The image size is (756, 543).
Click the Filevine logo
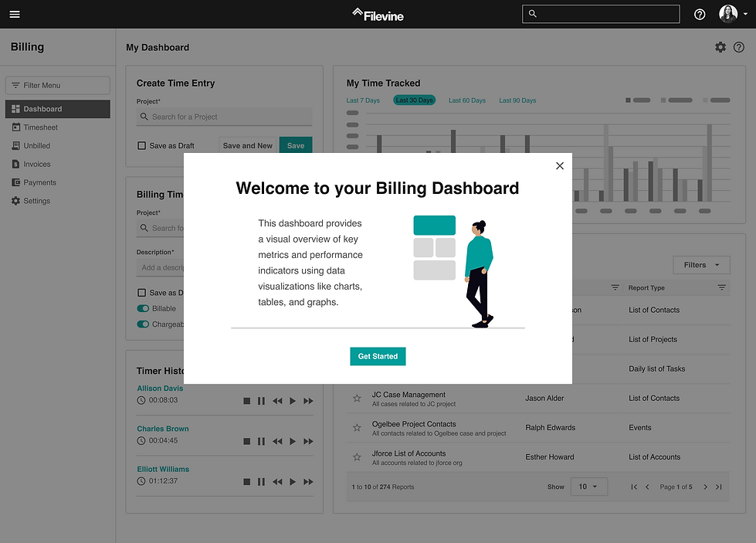[x=378, y=15]
